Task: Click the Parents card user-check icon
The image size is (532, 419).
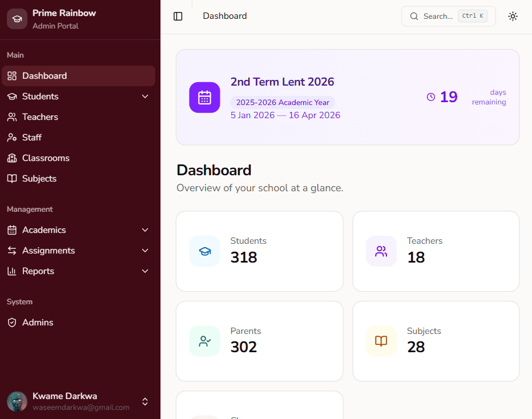Action: tap(204, 341)
